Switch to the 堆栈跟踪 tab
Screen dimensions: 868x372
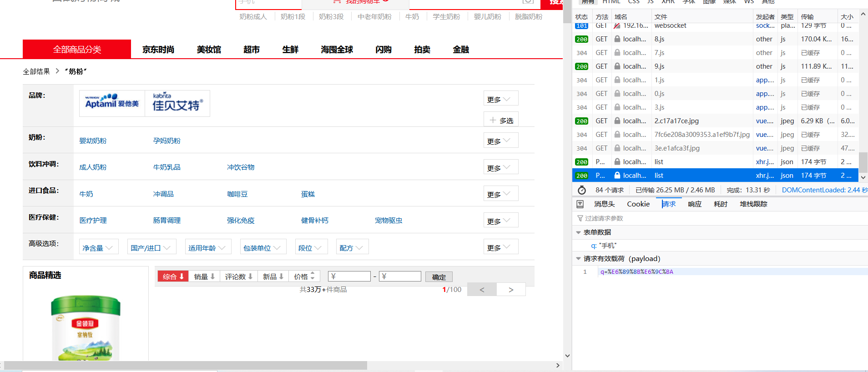pyautogui.click(x=753, y=204)
